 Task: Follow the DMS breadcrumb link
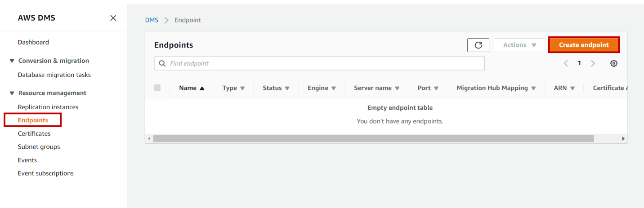152,20
